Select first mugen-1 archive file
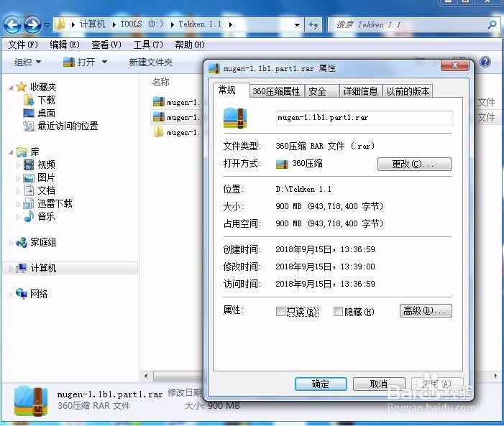The width and height of the screenshot is (504, 426). tap(176, 102)
